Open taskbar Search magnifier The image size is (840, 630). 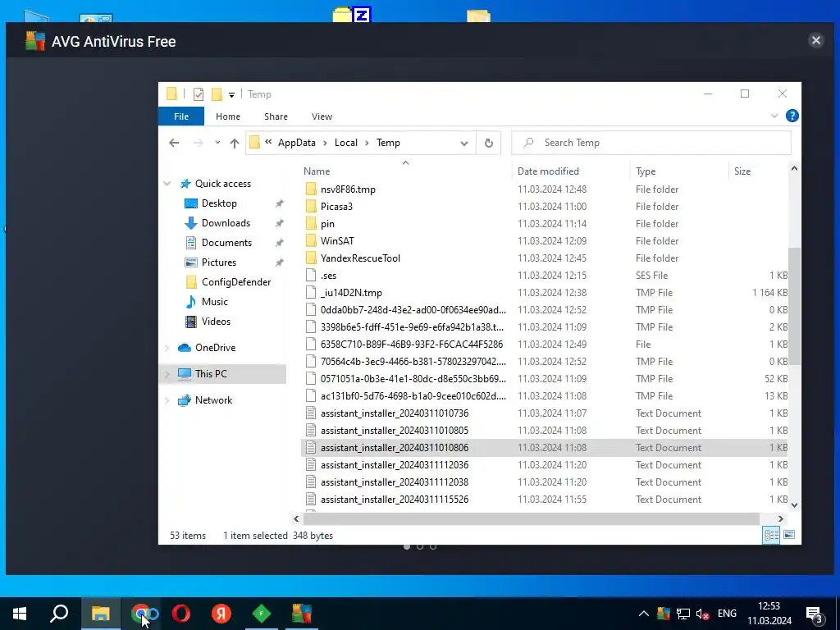click(59, 614)
